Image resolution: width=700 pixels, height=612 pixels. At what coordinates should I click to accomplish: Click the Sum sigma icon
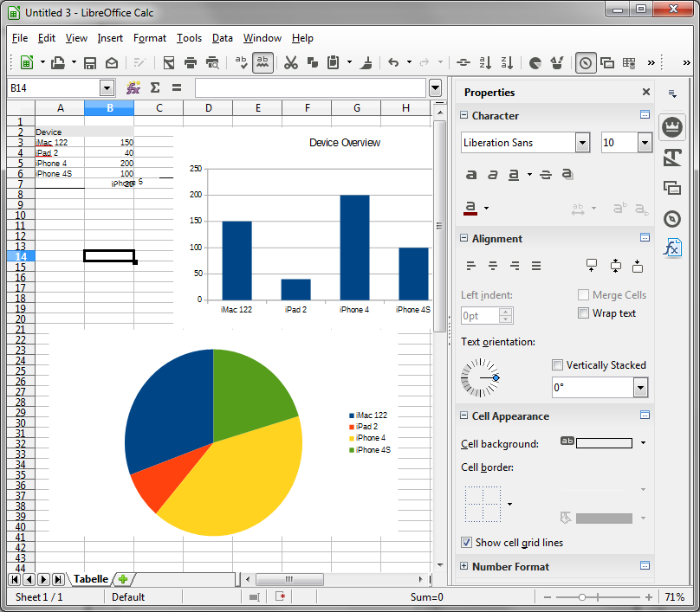155,87
